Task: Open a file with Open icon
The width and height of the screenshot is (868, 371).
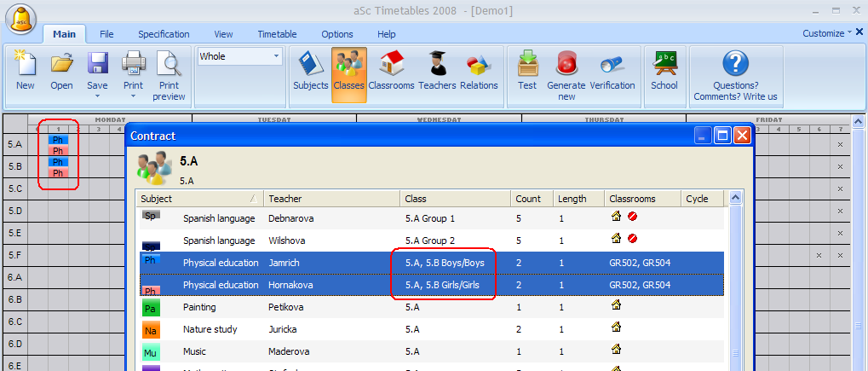Action: [61, 67]
